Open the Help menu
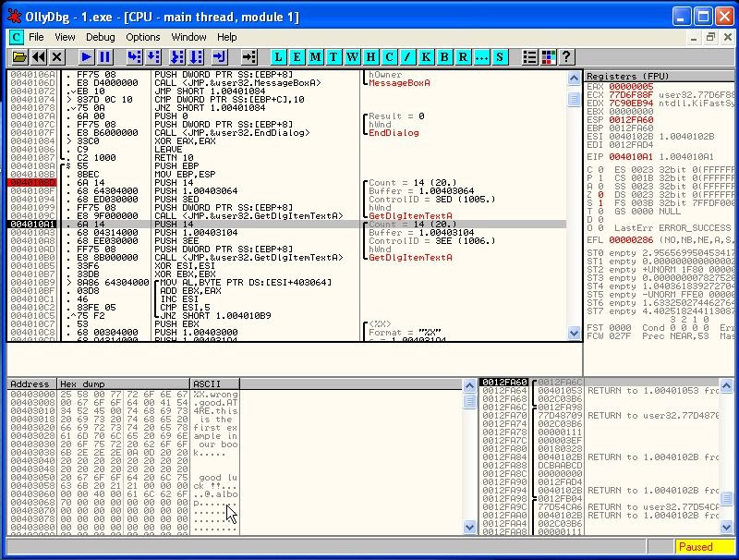 pyautogui.click(x=226, y=37)
